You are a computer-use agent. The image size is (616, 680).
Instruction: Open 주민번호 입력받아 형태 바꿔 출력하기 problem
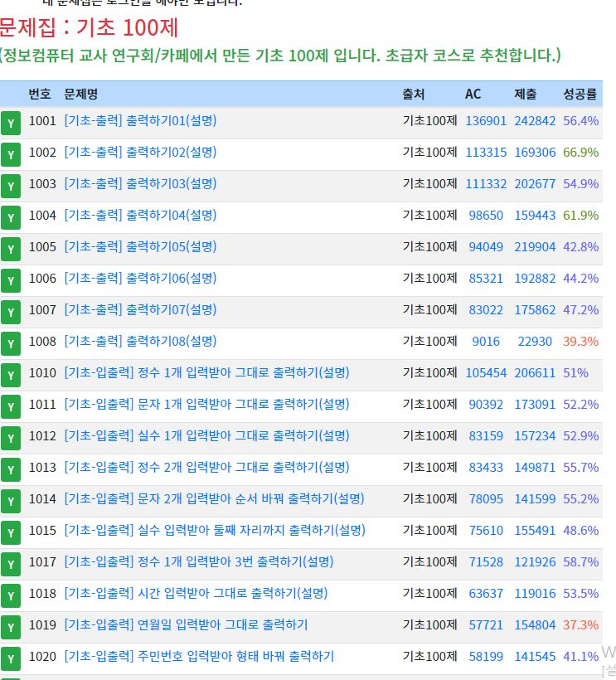(200, 656)
